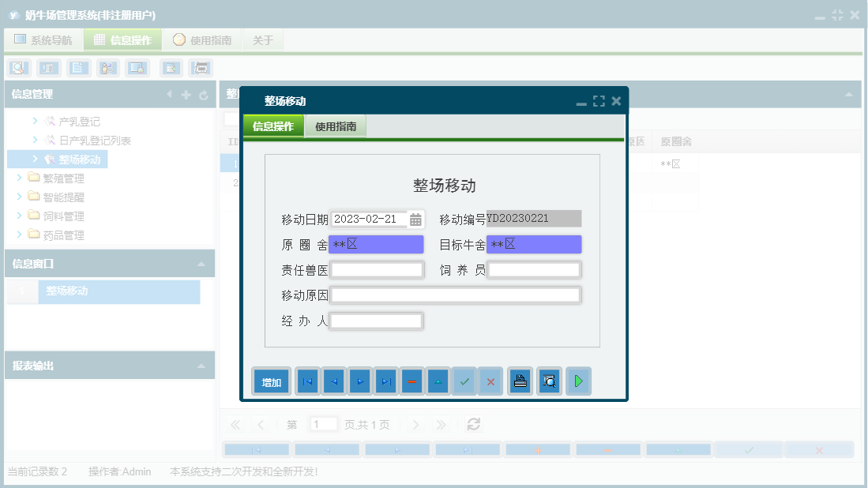Jump to first record using navigation icon
The image size is (868, 488).
[306, 381]
